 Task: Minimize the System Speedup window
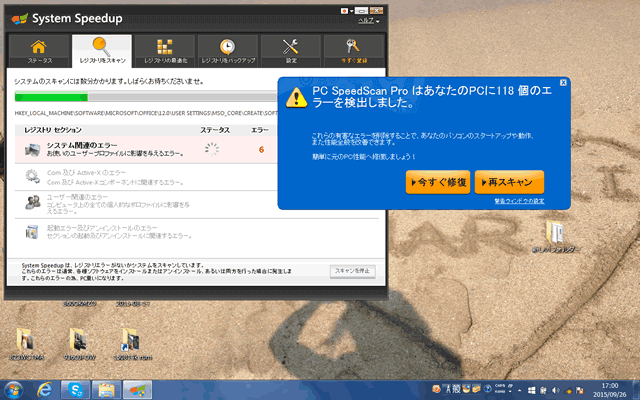coord(362,11)
